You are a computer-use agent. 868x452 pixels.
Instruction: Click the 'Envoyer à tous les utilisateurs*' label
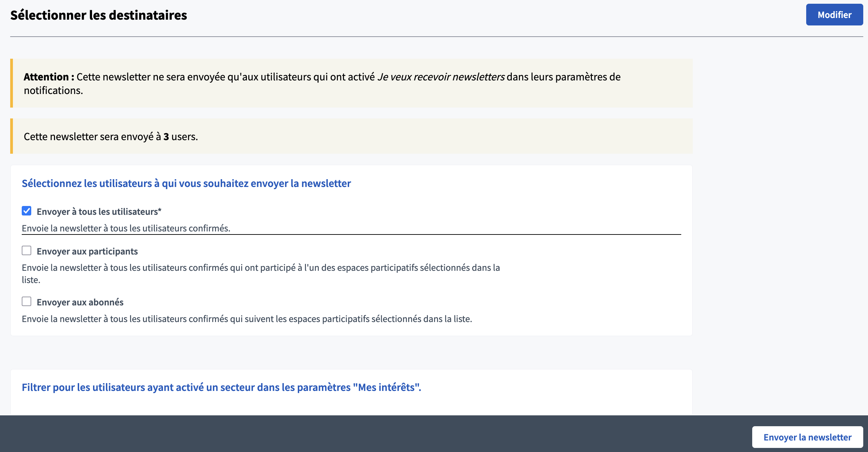point(99,212)
